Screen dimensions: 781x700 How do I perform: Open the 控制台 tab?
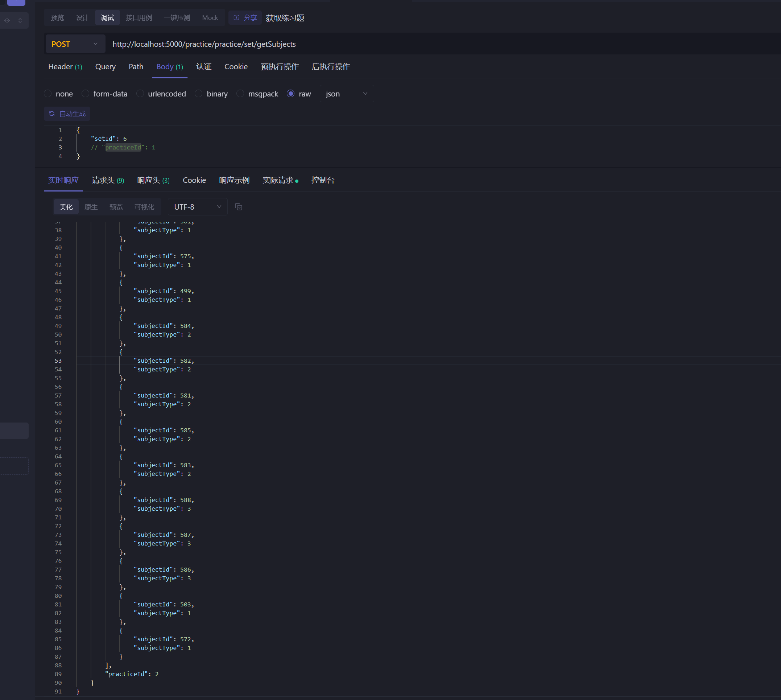click(x=323, y=180)
